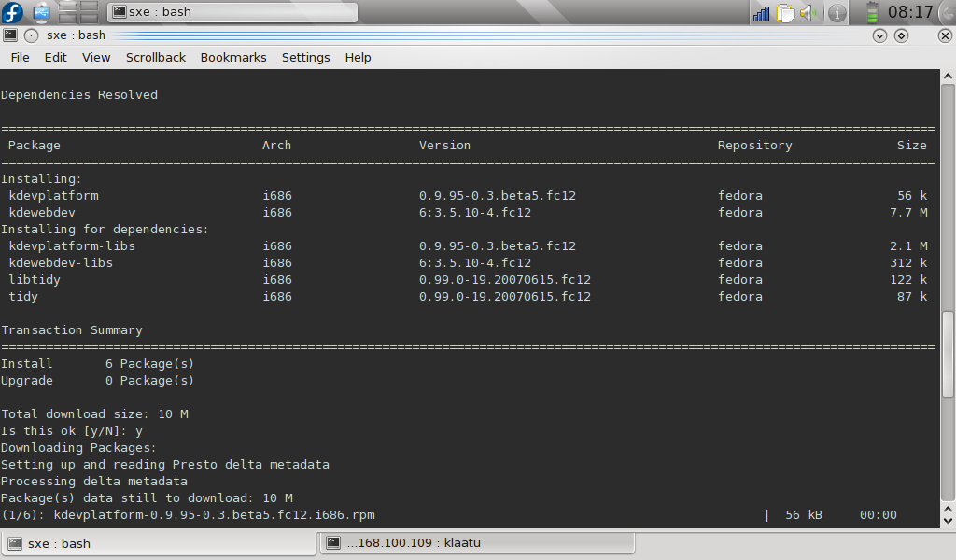The width and height of the screenshot is (956, 560).
Task: Click the "kdevplatform-libs" package name
Action: pyautogui.click(x=72, y=246)
